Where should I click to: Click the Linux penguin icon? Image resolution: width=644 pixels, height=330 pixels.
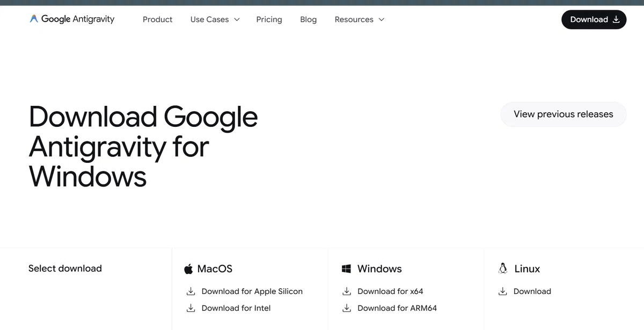click(x=503, y=268)
